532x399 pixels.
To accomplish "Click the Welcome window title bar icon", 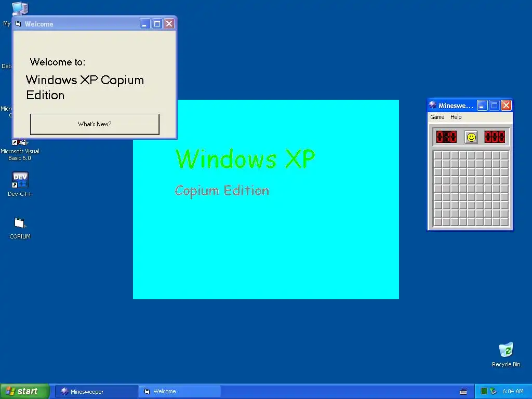I will pos(18,24).
